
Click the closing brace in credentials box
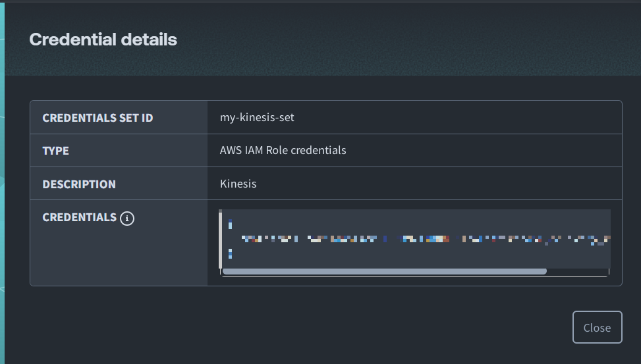click(230, 253)
